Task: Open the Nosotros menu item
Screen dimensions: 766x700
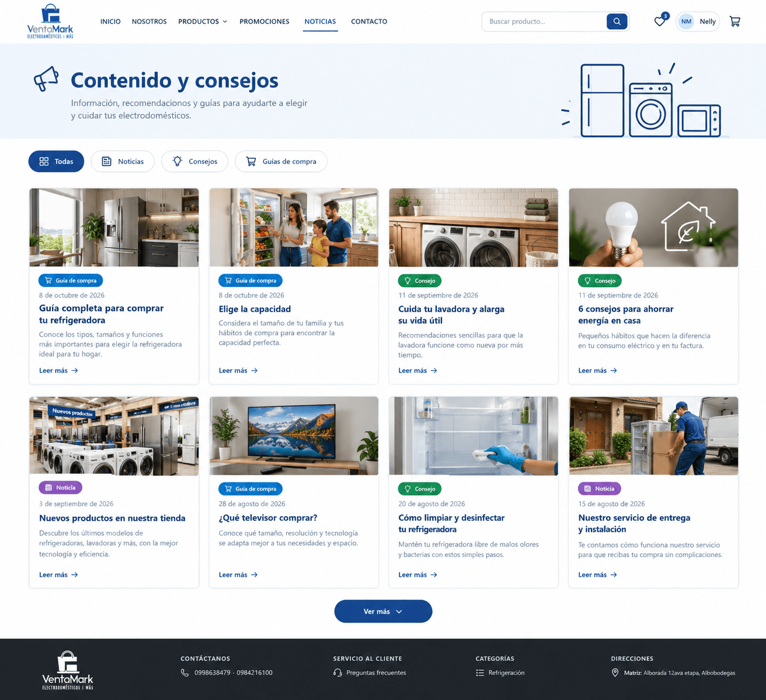Action: pyautogui.click(x=149, y=22)
